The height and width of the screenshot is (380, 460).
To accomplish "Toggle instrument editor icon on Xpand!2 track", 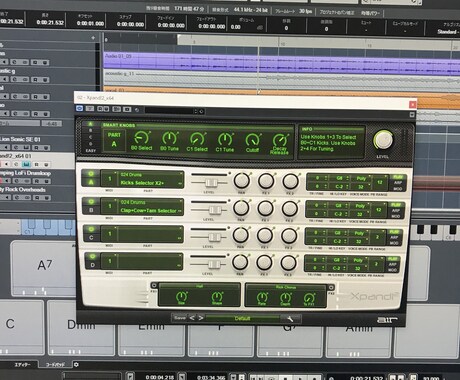I will click(26, 164).
